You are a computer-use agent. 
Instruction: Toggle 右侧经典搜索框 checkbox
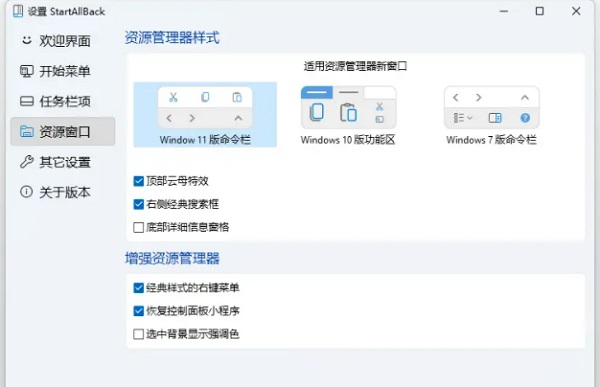139,204
